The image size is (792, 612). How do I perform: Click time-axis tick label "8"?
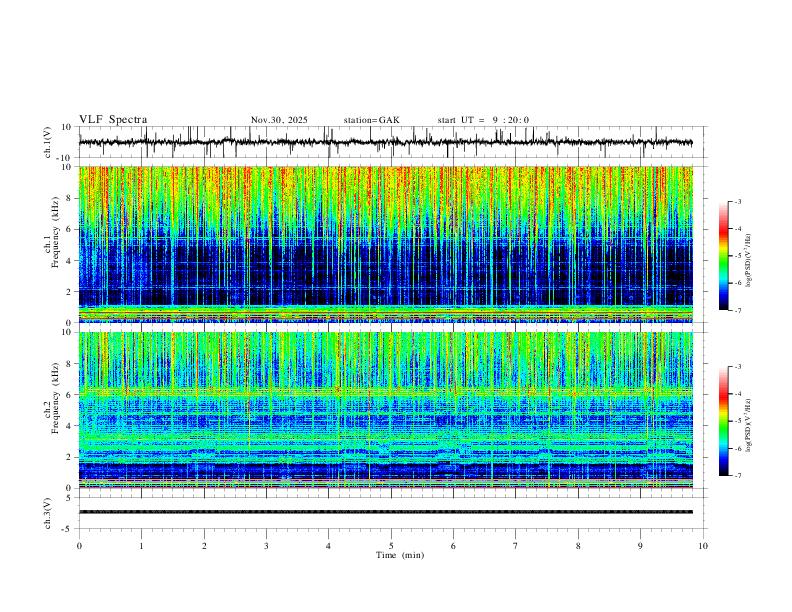coord(578,546)
